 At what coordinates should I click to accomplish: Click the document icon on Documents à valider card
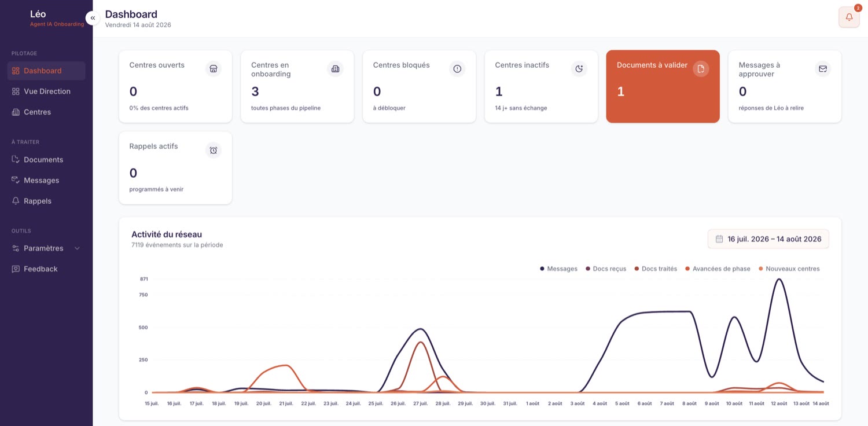click(701, 69)
